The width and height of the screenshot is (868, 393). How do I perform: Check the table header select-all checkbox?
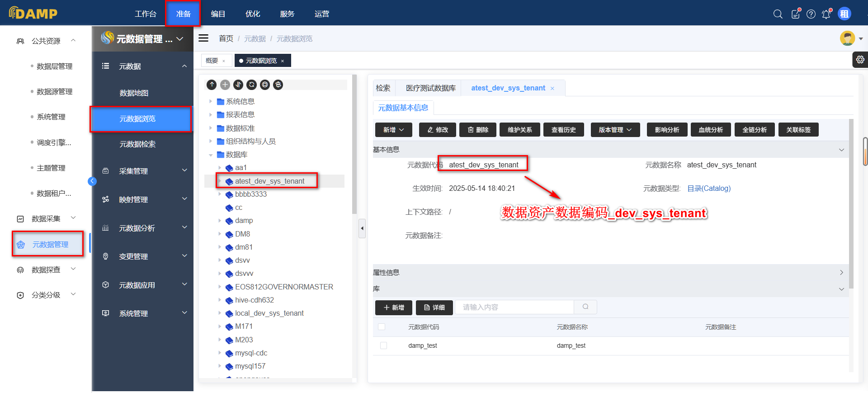coord(382,327)
